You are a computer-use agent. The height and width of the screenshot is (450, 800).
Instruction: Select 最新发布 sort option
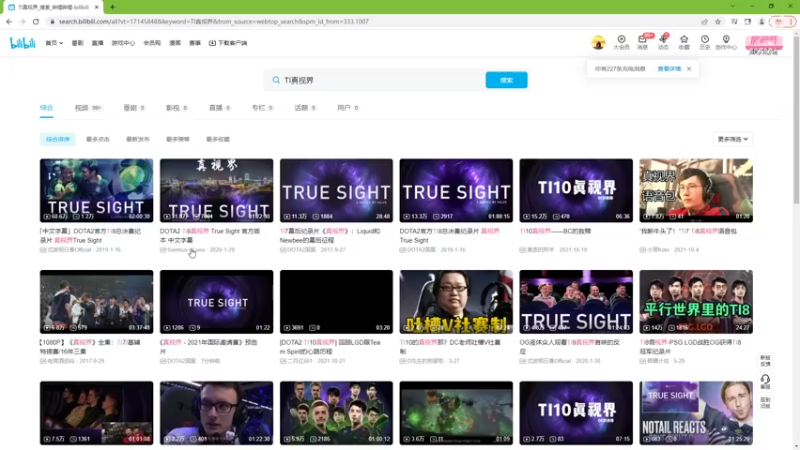138,139
